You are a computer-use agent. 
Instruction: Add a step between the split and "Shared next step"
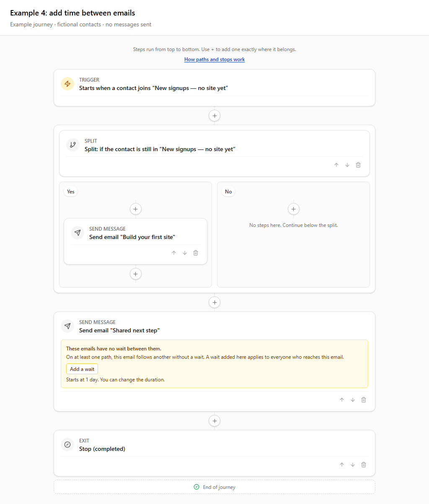pos(214,302)
